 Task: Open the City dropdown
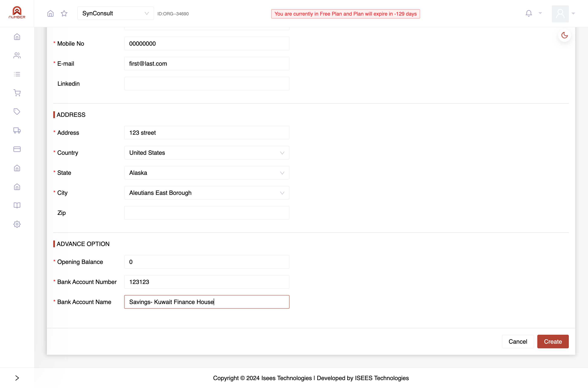(207, 193)
